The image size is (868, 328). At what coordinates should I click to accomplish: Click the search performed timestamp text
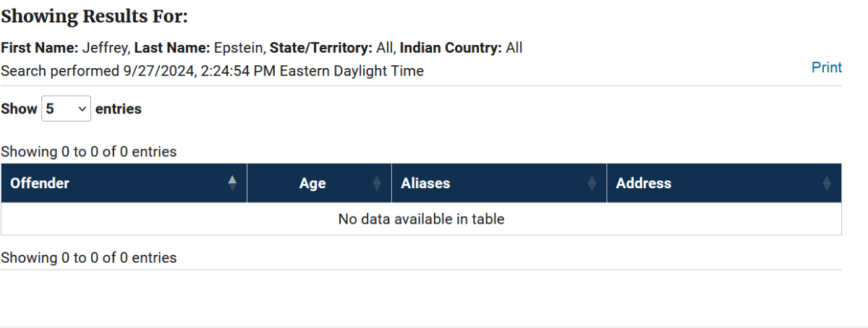pos(212,71)
